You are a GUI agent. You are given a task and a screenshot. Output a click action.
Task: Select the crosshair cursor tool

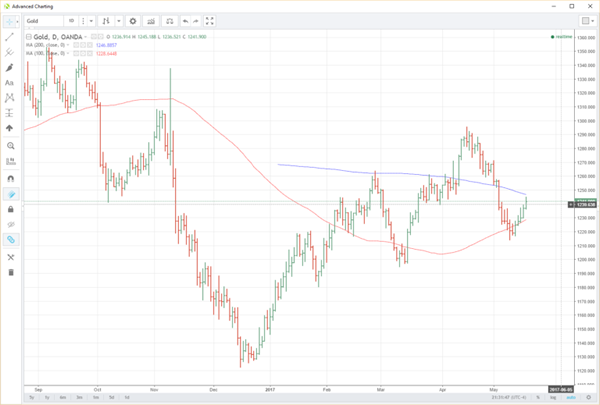coord(9,21)
